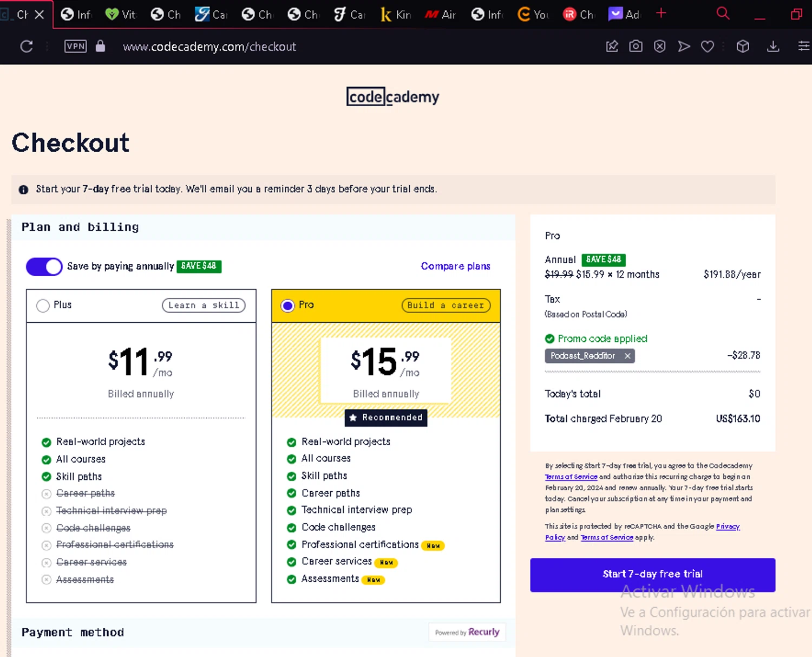The image size is (812, 657).
Task: Select the Plus plan radio button
Action: pyautogui.click(x=43, y=305)
